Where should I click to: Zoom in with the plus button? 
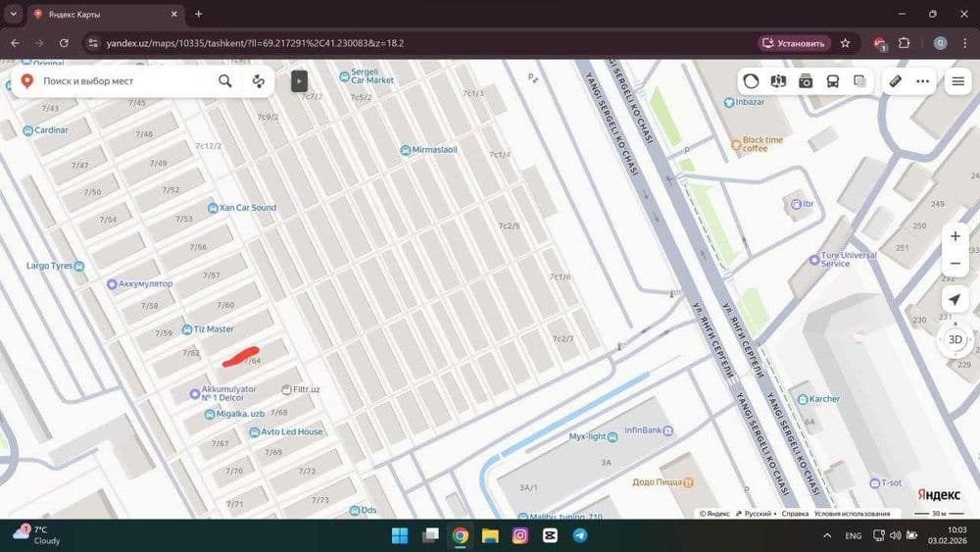pyautogui.click(x=955, y=236)
